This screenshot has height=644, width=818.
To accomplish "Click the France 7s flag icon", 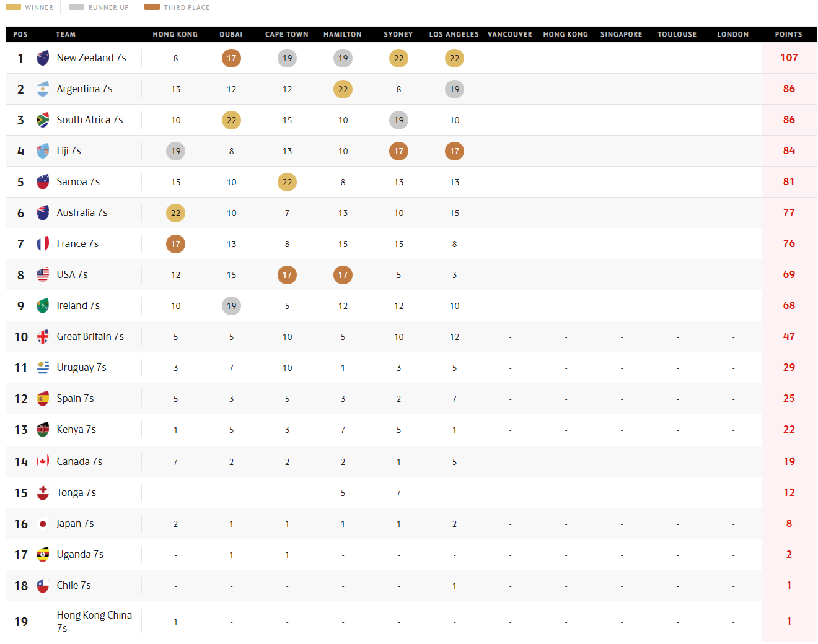I will coord(43,244).
